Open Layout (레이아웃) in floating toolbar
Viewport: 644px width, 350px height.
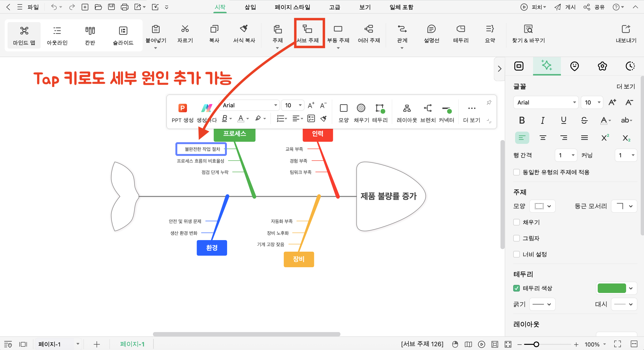tap(407, 113)
